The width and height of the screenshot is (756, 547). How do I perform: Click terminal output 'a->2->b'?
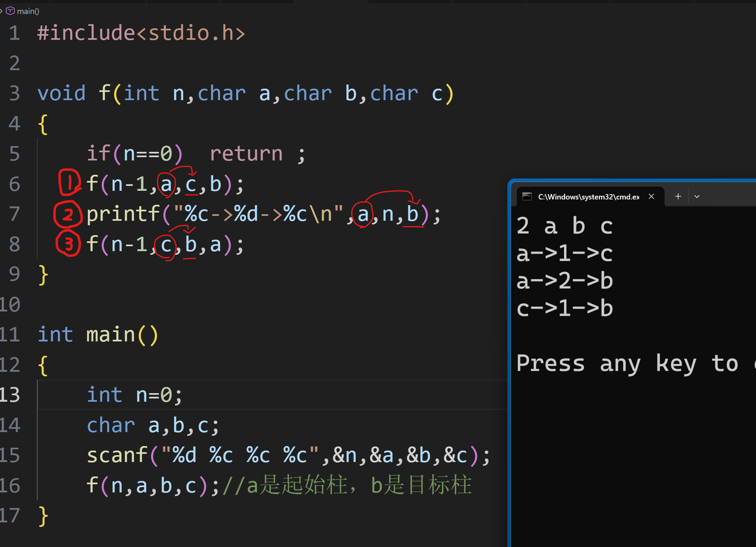(565, 281)
